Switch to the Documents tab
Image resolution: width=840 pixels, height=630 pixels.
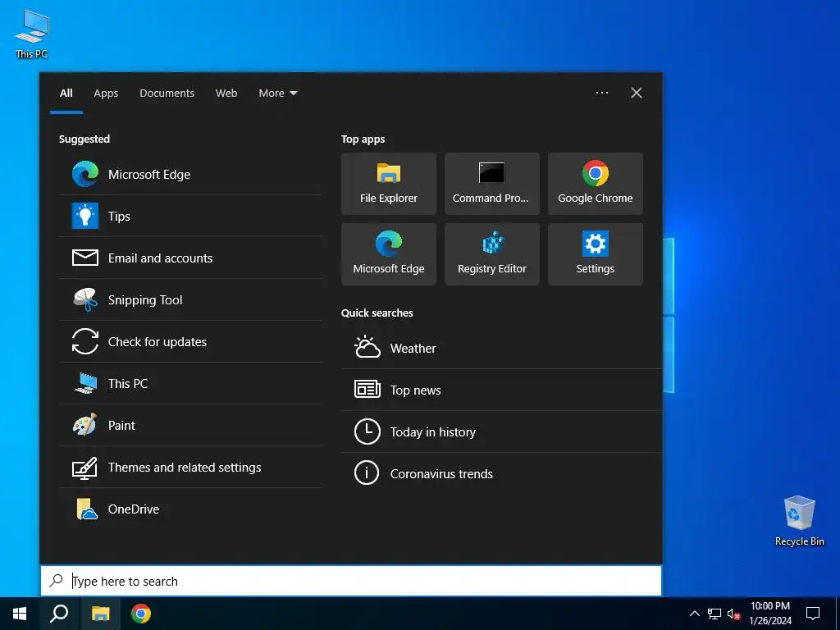tap(167, 94)
